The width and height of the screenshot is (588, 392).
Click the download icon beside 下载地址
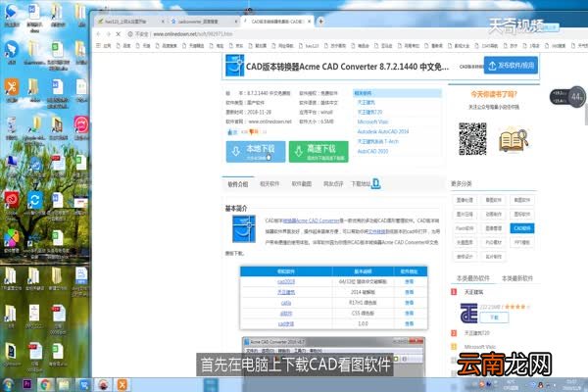(375, 183)
